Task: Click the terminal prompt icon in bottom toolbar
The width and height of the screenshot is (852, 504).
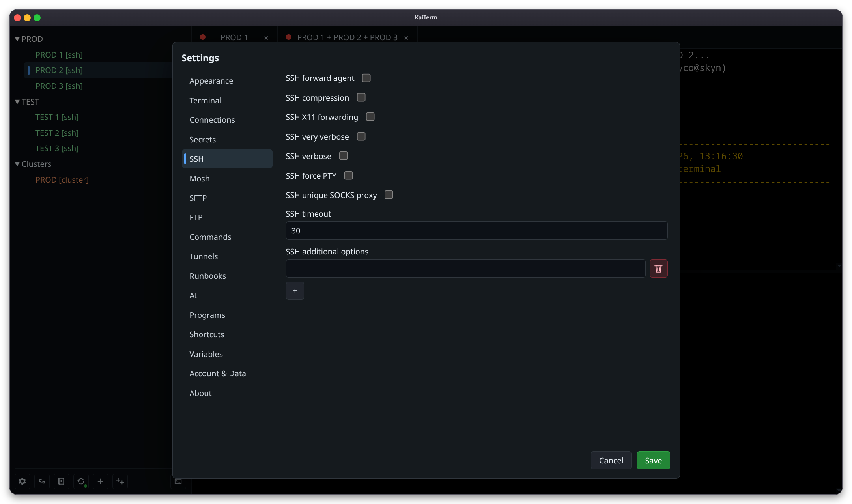Action: pyautogui.click(x=178, y=481)
